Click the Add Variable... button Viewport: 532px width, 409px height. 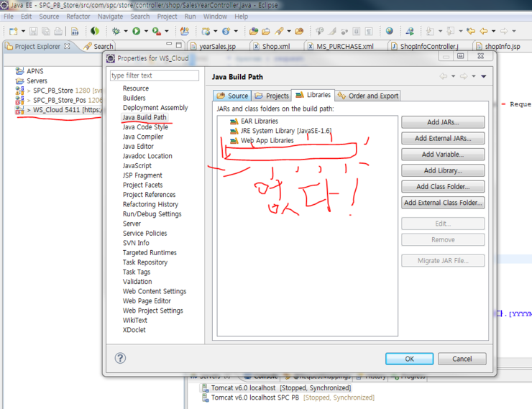(443, 155)
